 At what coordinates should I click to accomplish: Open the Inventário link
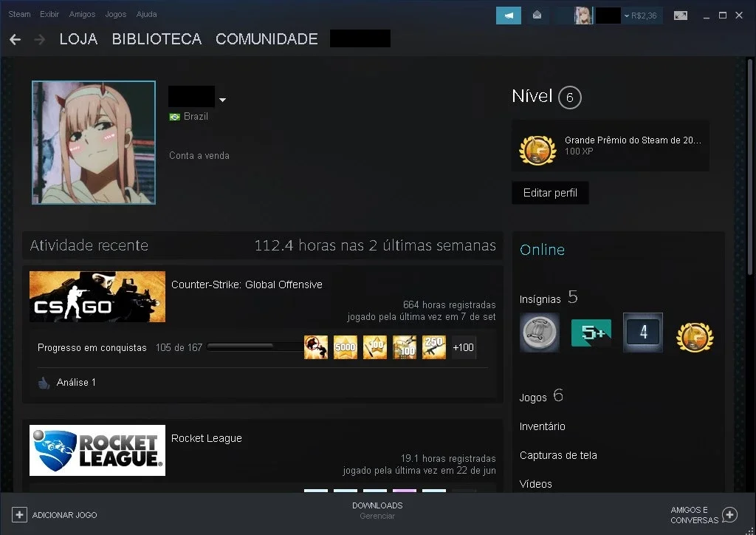(543, 426)
